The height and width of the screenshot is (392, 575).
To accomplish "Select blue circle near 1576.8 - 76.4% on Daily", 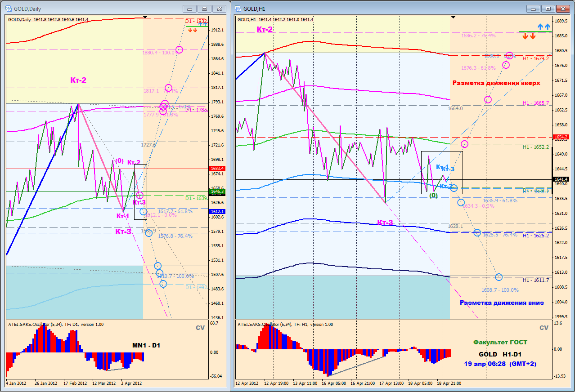I will (x=148, y=233).
